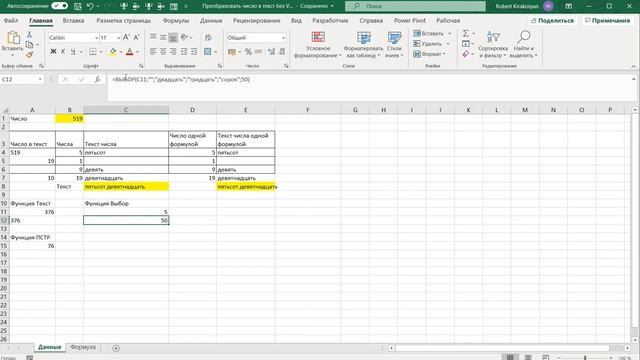Click the Примечания comments button
The image size is (640, 360).
pos(607,20)
